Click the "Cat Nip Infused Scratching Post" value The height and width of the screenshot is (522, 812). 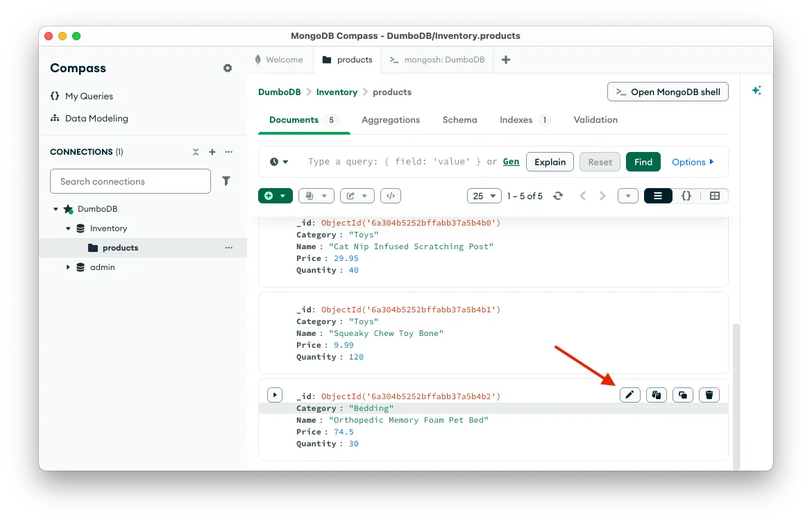pos(411,246)
